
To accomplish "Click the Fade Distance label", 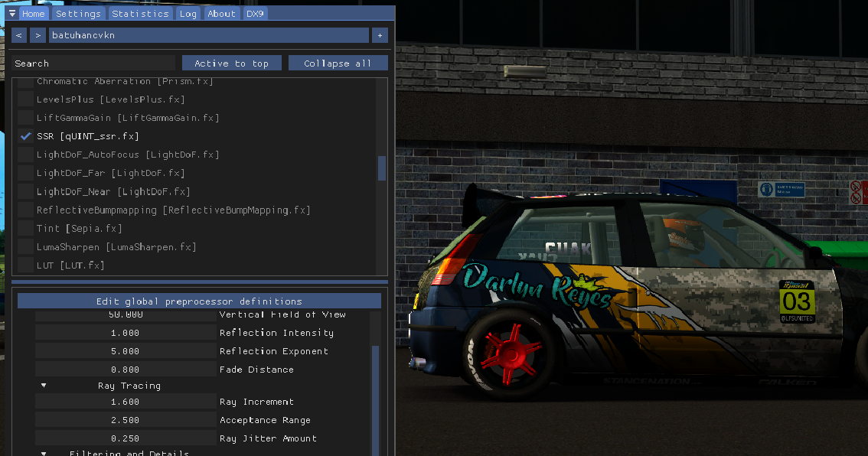I will 256,369.
